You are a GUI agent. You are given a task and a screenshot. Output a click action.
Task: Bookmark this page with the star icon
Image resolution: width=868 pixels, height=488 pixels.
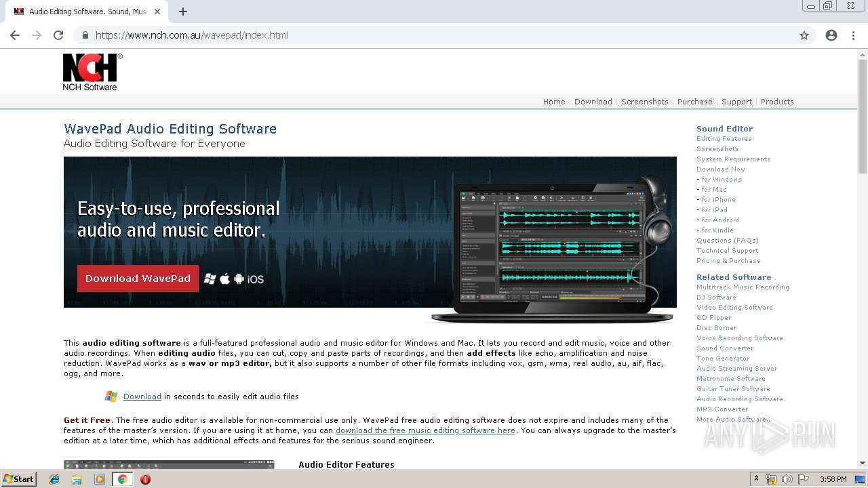804,35
